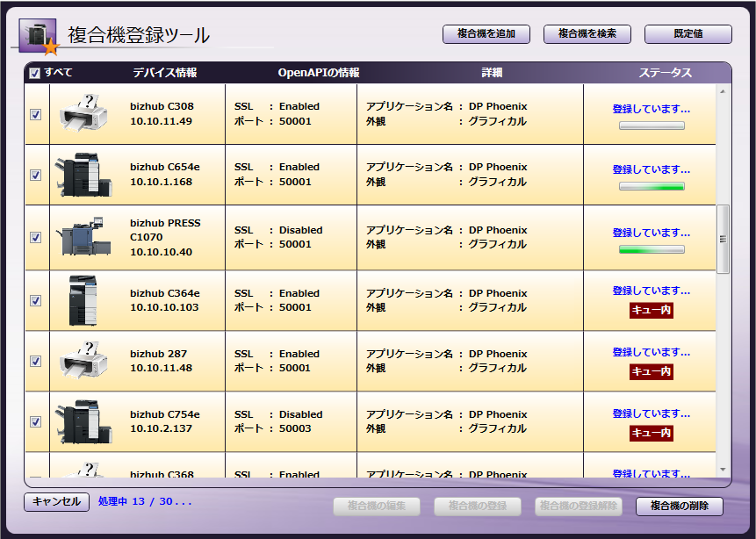This screenshot has height=539, width=756.
Task: Click the bizhub PRESS C1070 progress bar
Action: coord(652,249)
